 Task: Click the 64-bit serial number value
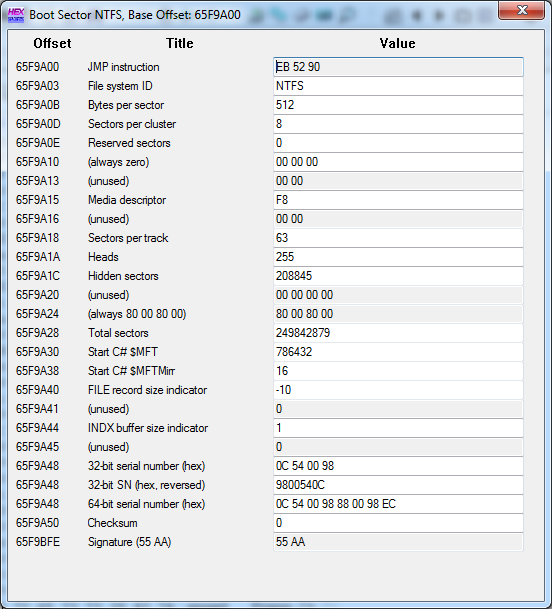pos(398,504)
